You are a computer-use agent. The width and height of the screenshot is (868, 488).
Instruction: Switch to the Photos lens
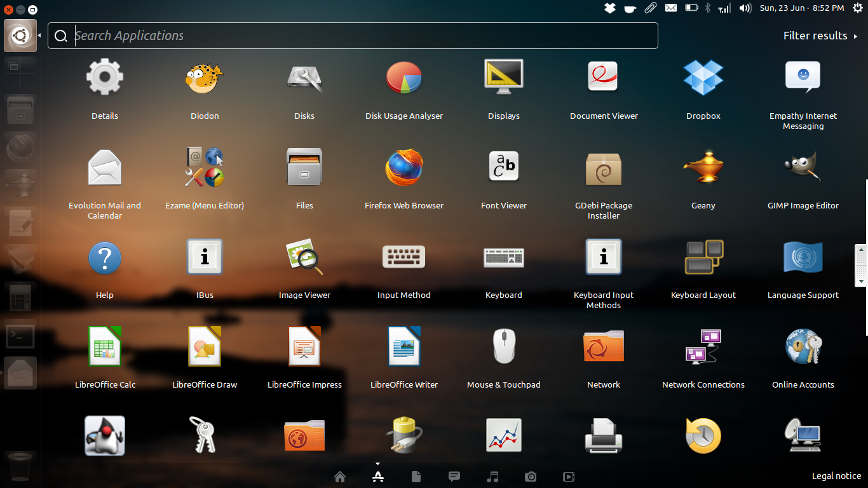531,477
